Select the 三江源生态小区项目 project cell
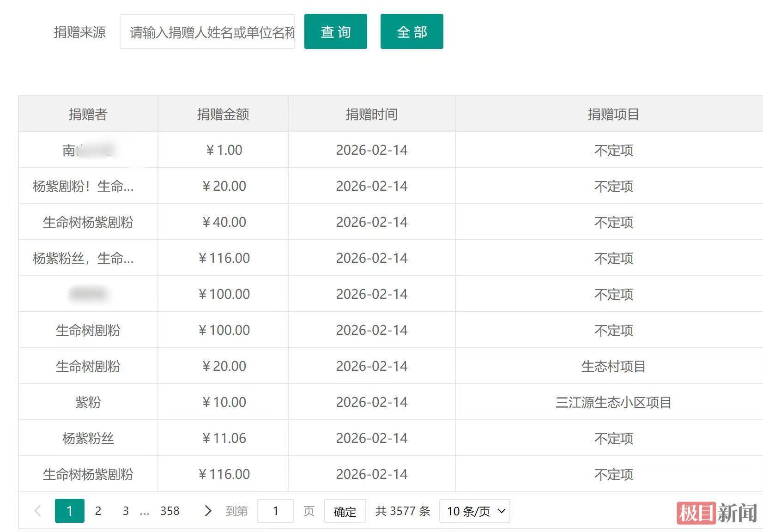Image resolution: width=763 pixels, height=532 pixels. point(613,402)
